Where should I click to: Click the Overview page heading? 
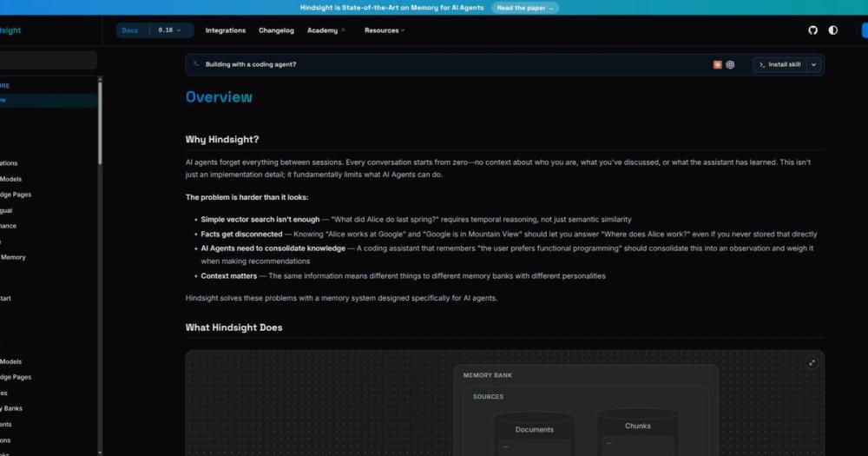tap(219, 97)
